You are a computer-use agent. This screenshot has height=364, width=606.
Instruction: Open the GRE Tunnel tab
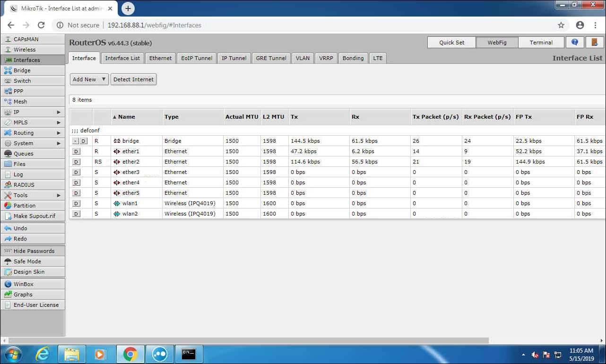pos(271,58)
